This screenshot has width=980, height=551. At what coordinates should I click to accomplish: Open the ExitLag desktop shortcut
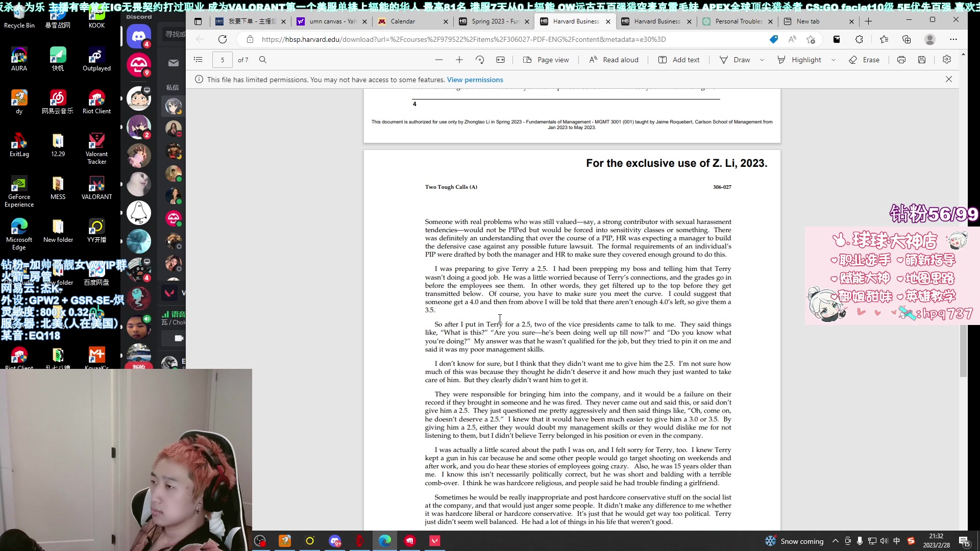19,145
